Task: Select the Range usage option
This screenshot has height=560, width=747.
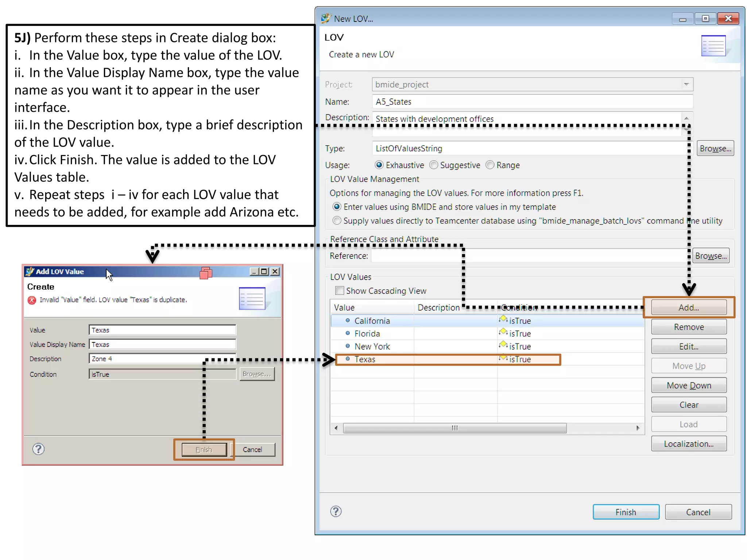Action: tap(490, 165)
